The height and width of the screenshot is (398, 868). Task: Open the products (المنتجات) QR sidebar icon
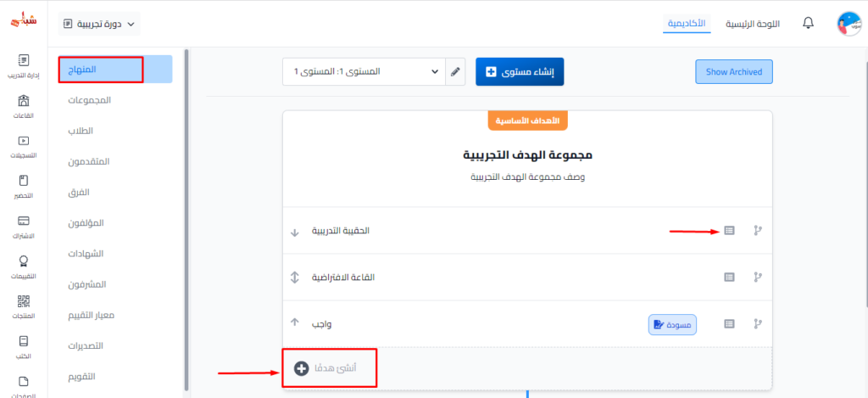tap(23, 301)
